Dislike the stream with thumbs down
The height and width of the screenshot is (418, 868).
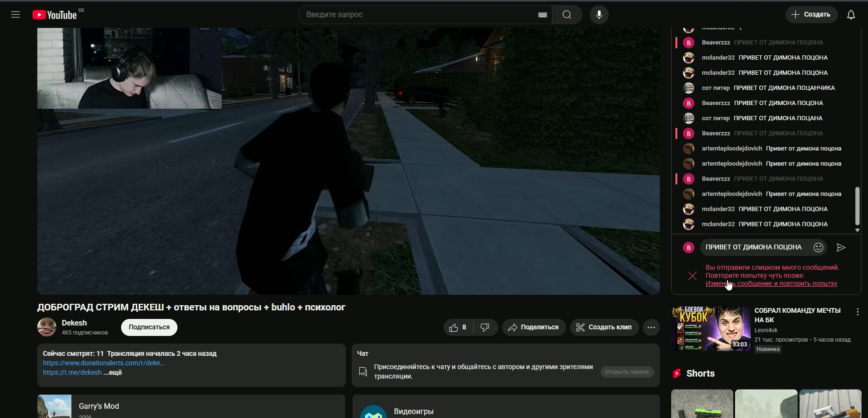click(x=485, y=328)
